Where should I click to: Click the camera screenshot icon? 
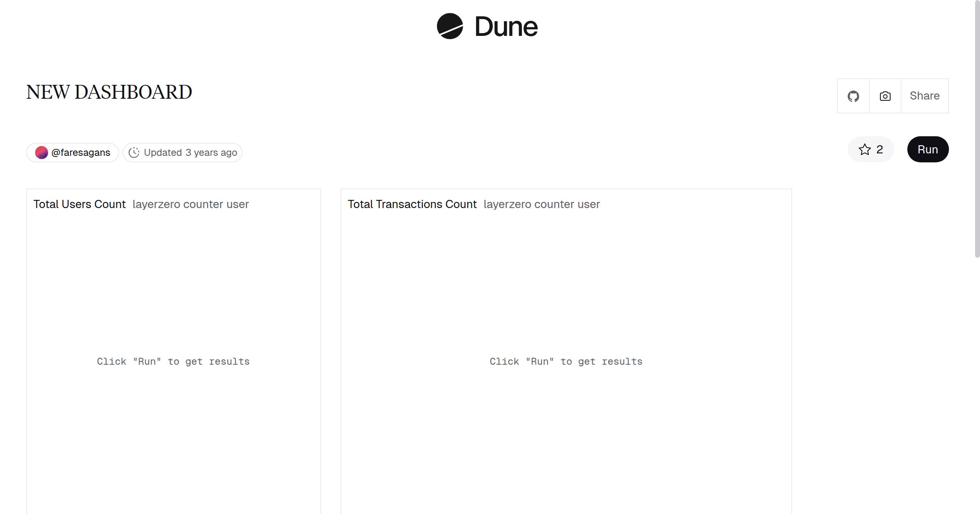tap(884, 95)
